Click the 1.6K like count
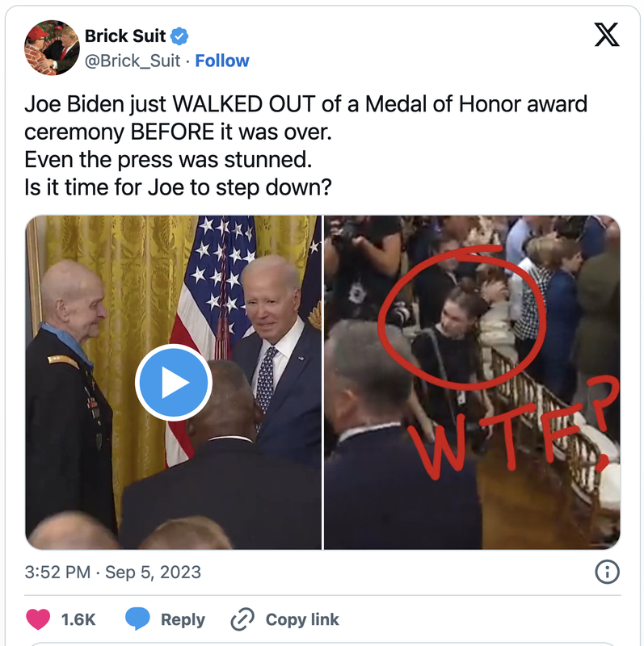The image size is (644, 646). point(78,619)
